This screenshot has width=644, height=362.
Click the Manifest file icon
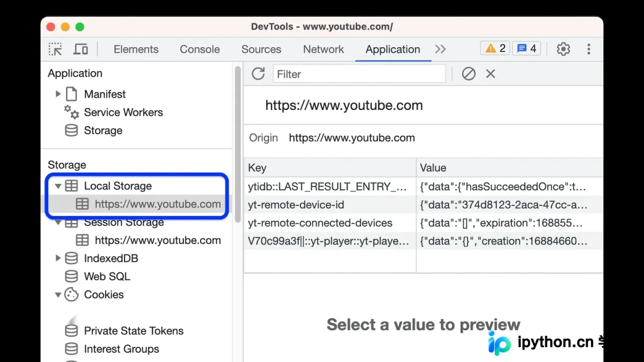[71, 94]
